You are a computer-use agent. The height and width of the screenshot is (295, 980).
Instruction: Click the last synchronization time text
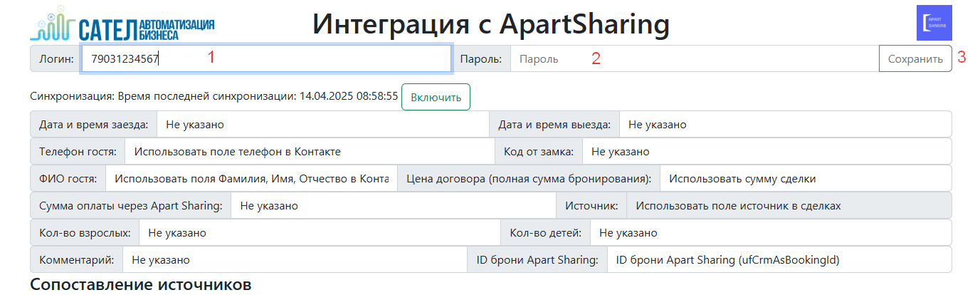(258, 96)
